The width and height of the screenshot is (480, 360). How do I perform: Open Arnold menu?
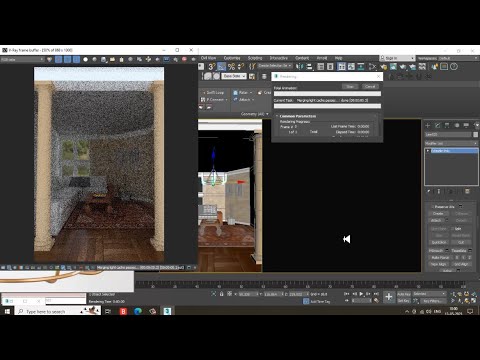(x=322, y=58)
